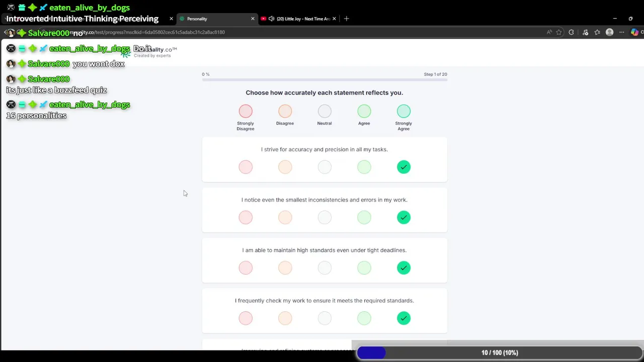Select Neutral for accuracy and precision statement

pyautogui.click(x=325, y=167)
